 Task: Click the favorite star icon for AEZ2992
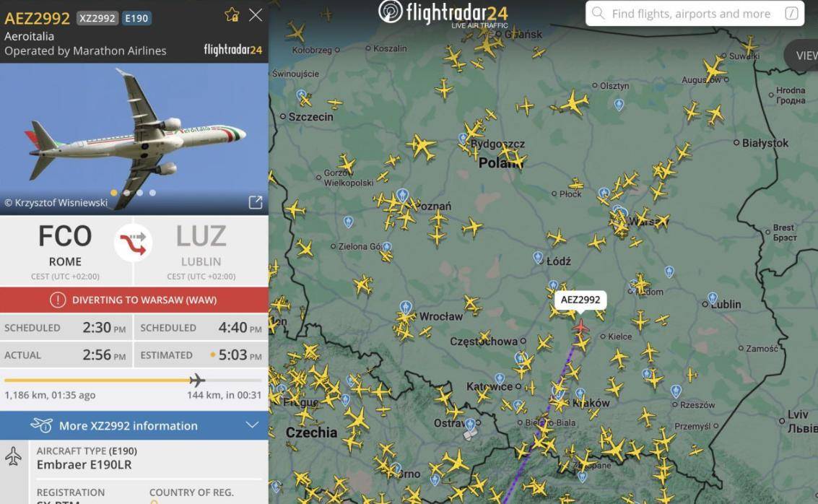point(232,14)
